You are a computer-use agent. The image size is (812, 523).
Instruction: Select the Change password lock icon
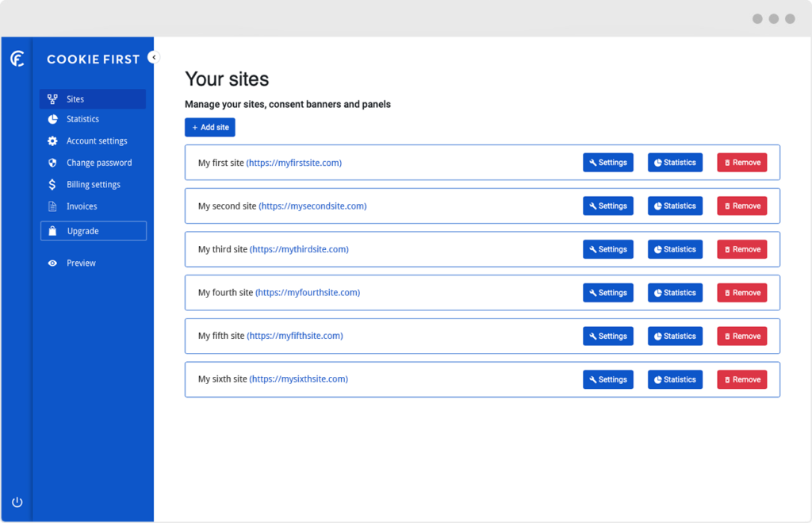(51, 162)
